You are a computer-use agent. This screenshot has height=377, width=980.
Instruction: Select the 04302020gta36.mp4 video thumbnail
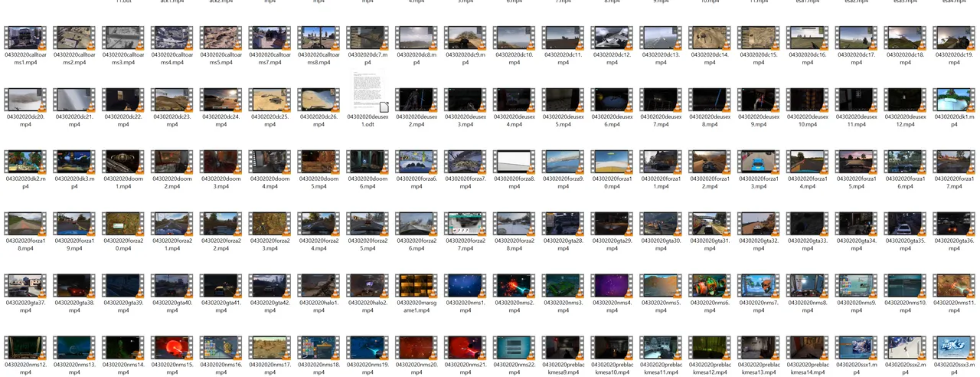click(x=954, y=224)
